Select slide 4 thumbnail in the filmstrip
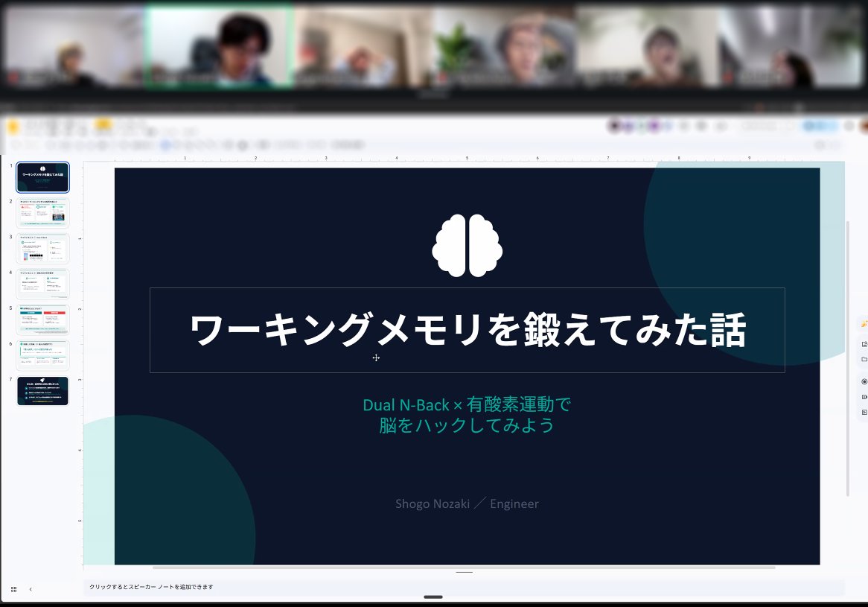The height and width of the screenshot is (607, 868). point(42,284)
